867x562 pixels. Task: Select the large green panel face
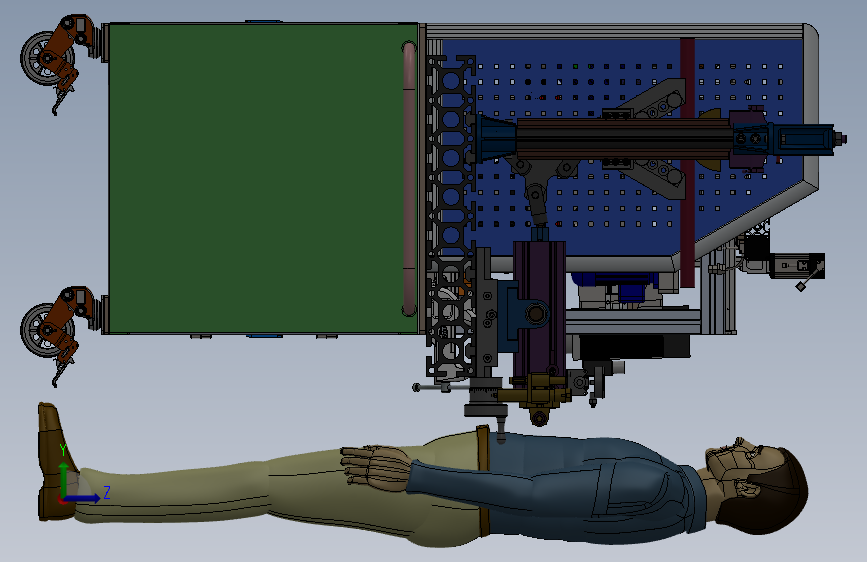point(263,178)
